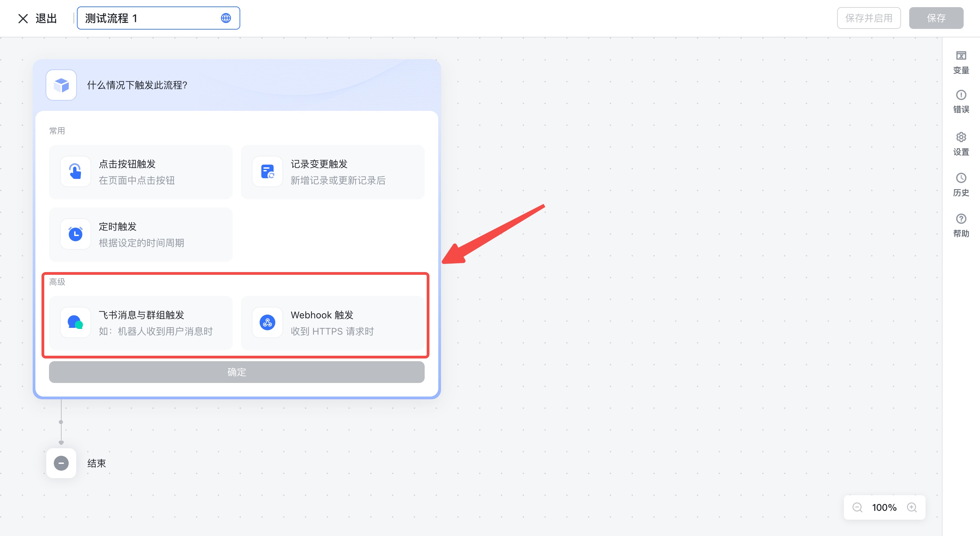This screenshot has height=536, width=980.
Task: Click 如：机器人收到用户消息时 description text
Action: click(156, 332)
